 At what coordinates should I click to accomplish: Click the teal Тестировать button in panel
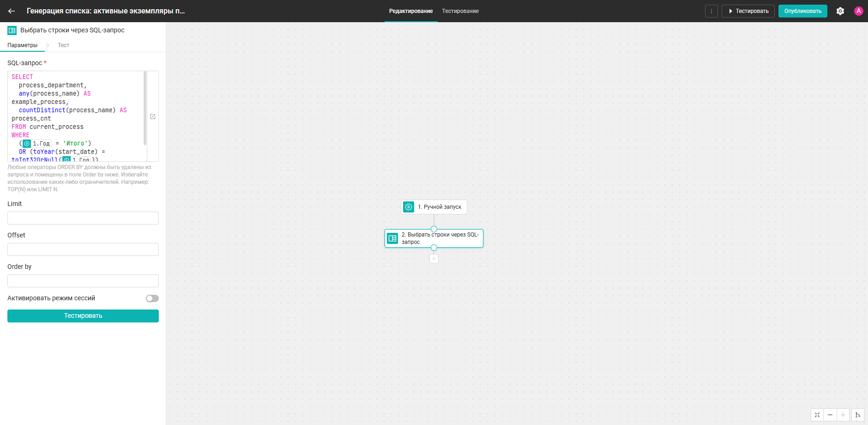[83, 316]
